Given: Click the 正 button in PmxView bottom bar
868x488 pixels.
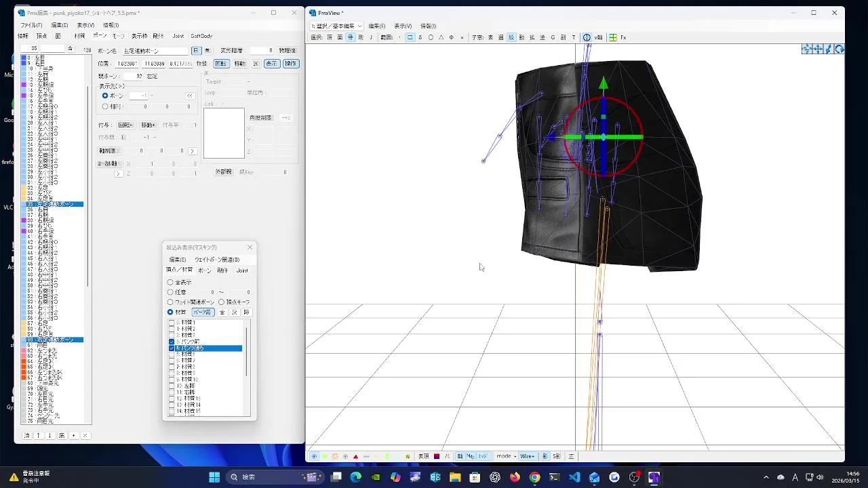Looking at the screenshot, I should (571, 456).
